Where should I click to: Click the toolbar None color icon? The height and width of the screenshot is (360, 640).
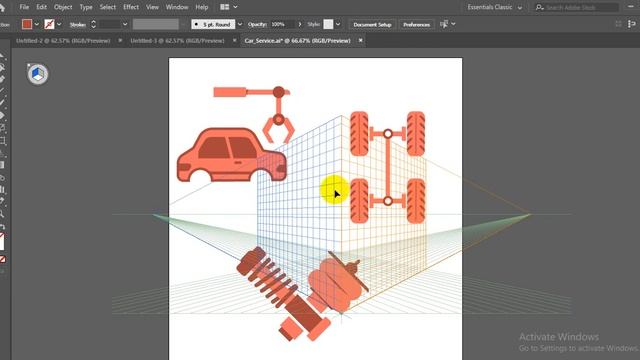[3, 259]
